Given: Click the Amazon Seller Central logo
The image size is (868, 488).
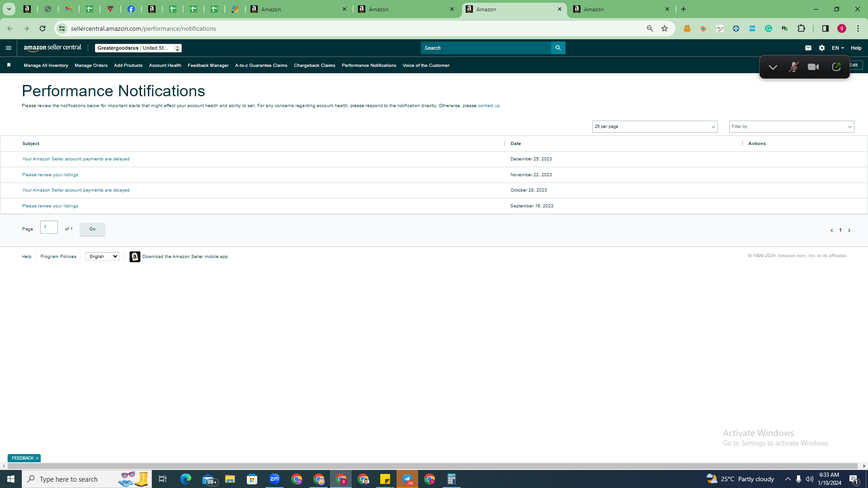Looking at the screenshot, I should (x=52, y=48).
